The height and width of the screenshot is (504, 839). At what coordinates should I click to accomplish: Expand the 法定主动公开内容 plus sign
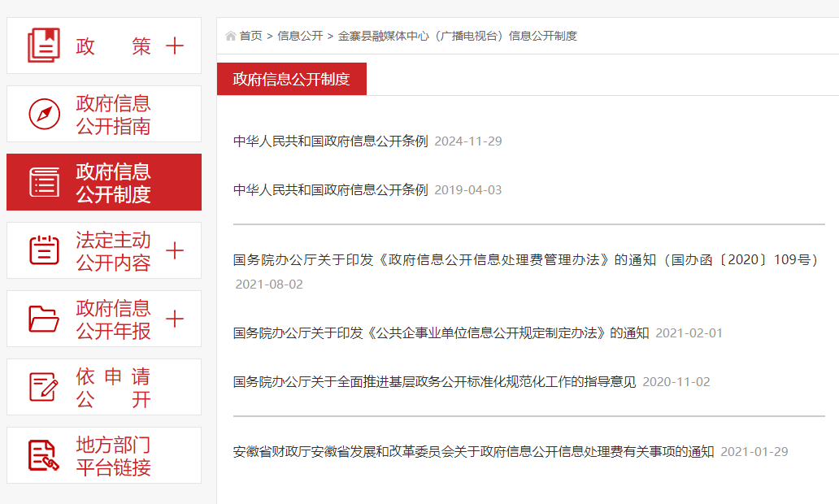pos(175,250)
